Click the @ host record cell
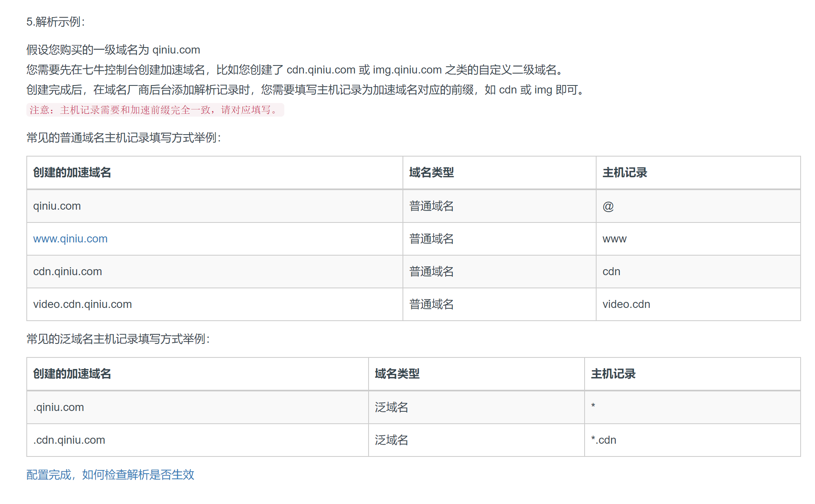Screen dimensions: 815x504 click(x=607, y=206)
